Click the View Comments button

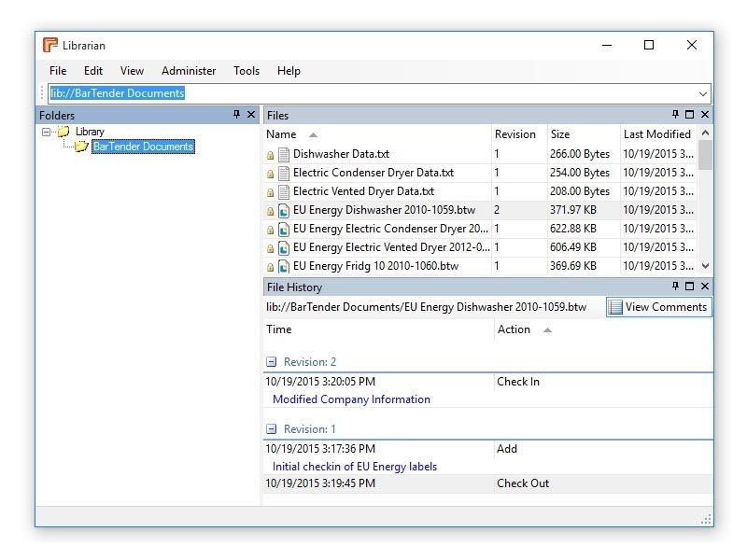pos(659,307)
